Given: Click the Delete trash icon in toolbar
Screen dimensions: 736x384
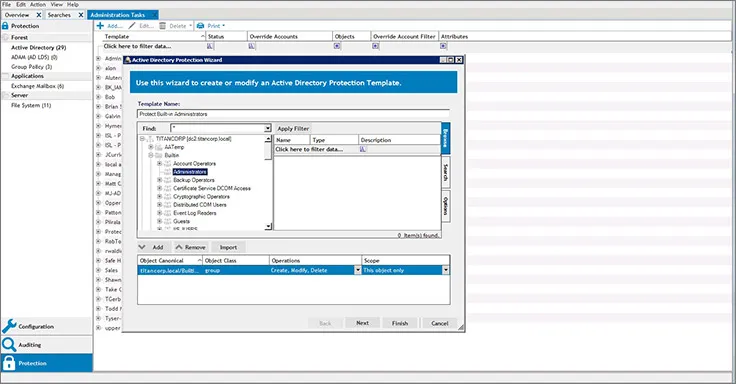Looking at the screenshot, I should [x=162, y=26].
